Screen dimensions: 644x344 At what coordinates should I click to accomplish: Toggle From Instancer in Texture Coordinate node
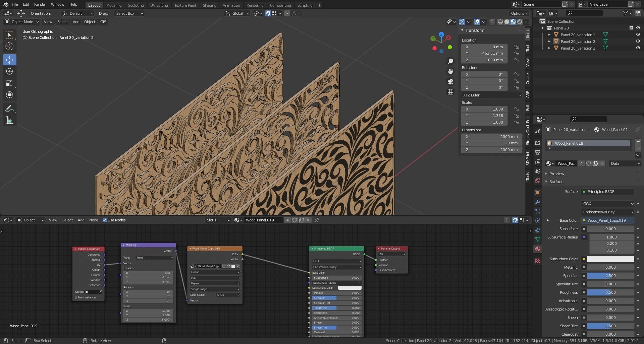click(x=76, y=297)
